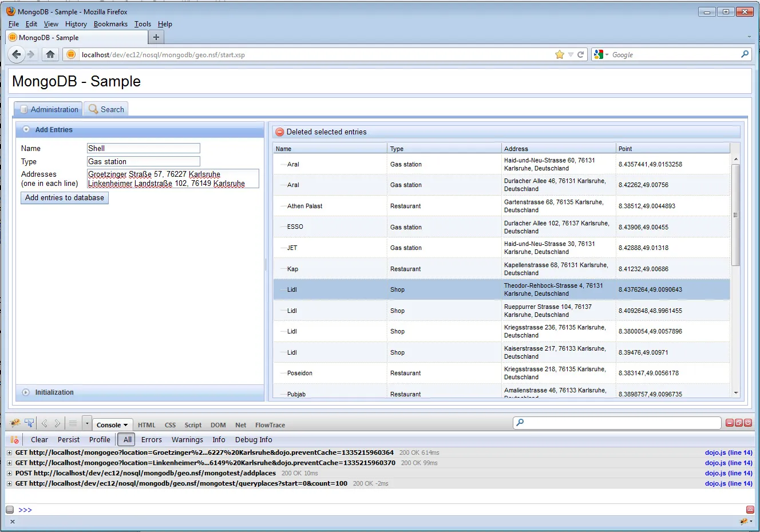Toggle the Warnings filter in console

tap(187, 440)
